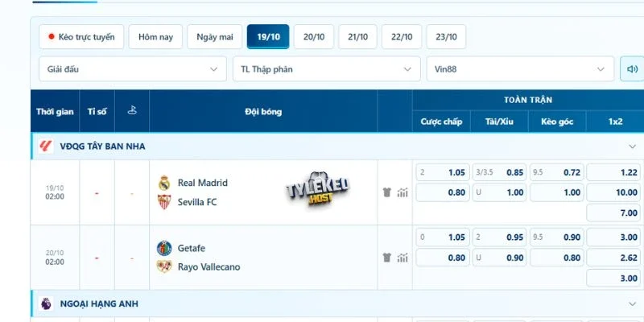Image resolution: width=644 pixels, height=322 pixels.
Task: Open statistics chart icon for Getafe match
Action: click(402, 258)
